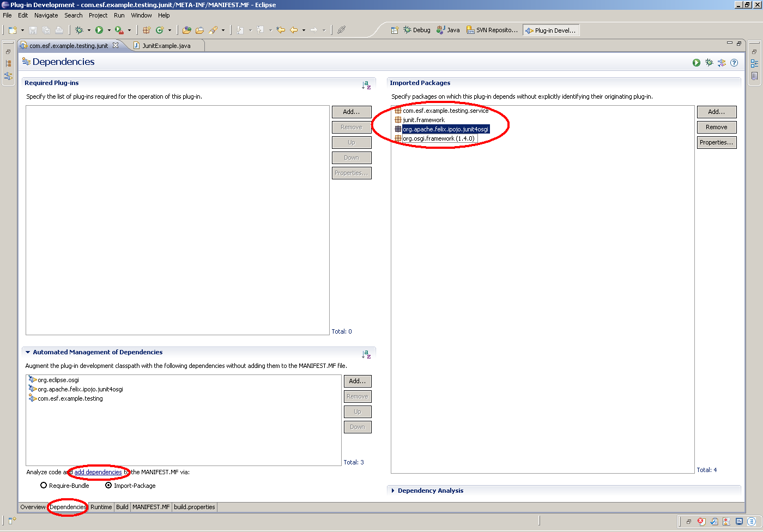Viewport: 763px width, 532px height.
Task: Click the Progress view icon in bottom trim
Action: click(x=752, y=522)
